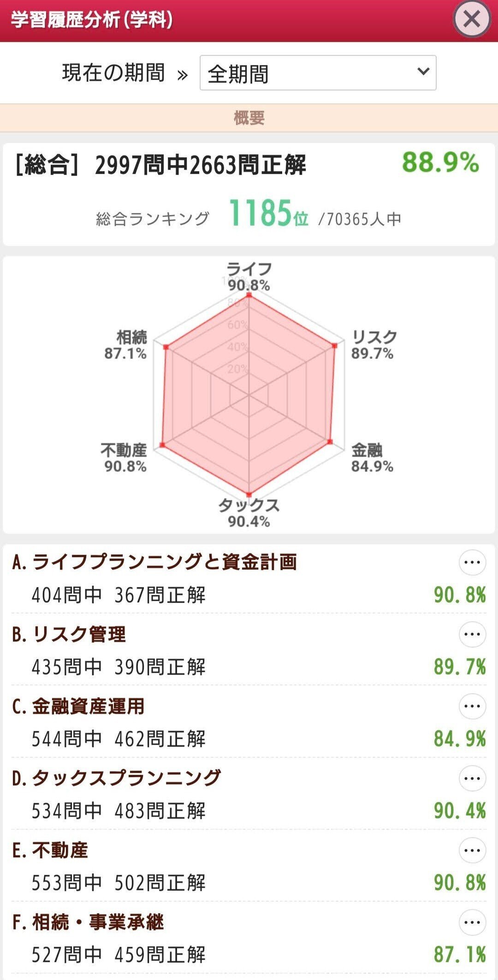This screenshot has width=498, height=980.
Task: Select the 概要 tab
Action: pos(249,119)
